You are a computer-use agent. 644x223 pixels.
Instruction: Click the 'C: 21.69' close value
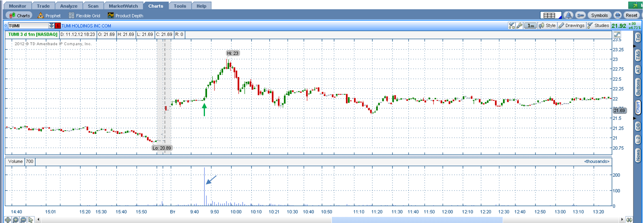pyautogui.click(x=164, y=34)
